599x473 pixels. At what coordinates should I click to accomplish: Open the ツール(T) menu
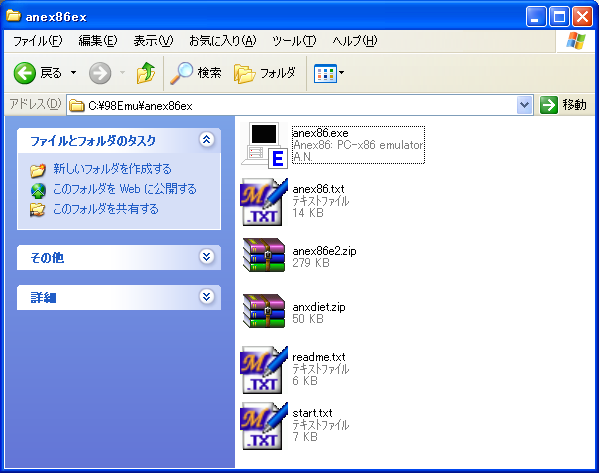pos(294,41)
